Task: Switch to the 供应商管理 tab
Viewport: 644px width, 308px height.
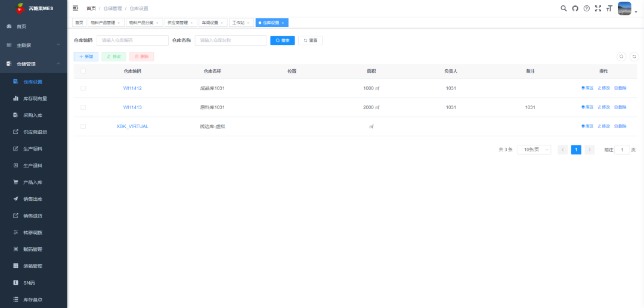Action: click(x=178, y=23)
